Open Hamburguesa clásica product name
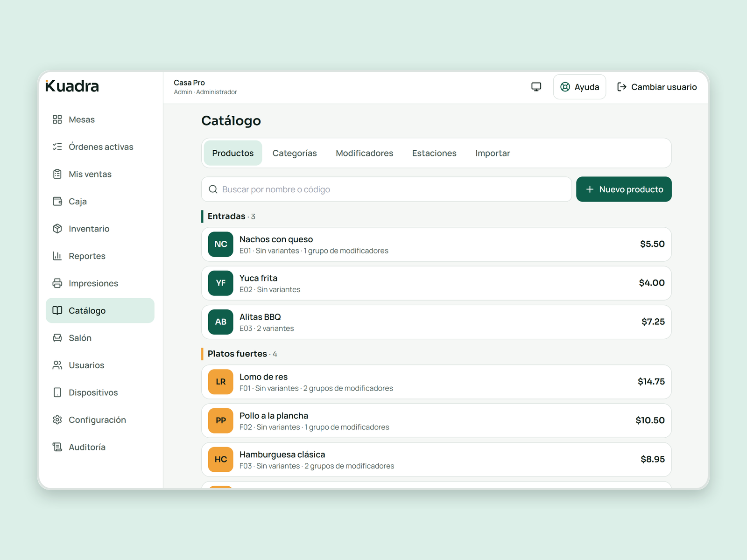This screenshot has width=747, height=560. (x=282, y=455)
